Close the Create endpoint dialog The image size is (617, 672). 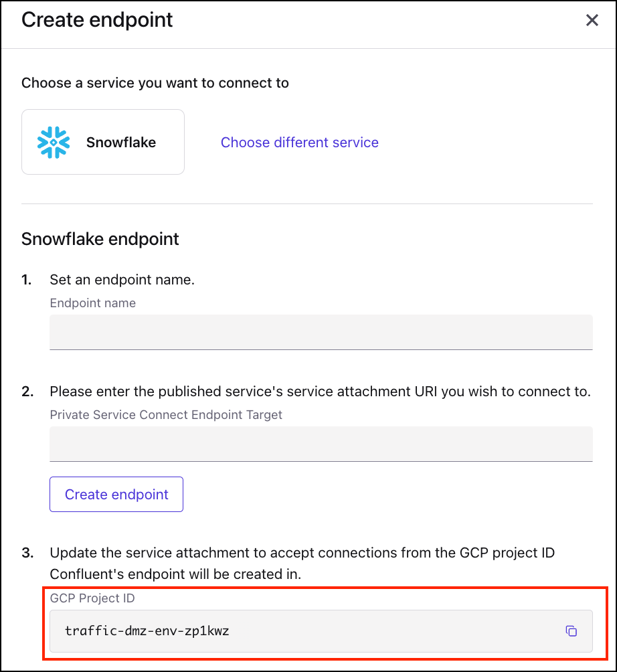592,21
